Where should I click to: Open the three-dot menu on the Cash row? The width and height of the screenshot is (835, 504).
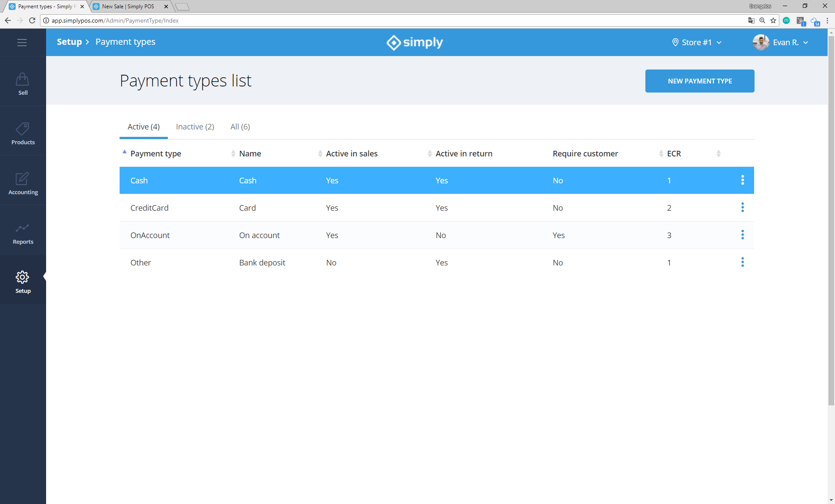742,180
